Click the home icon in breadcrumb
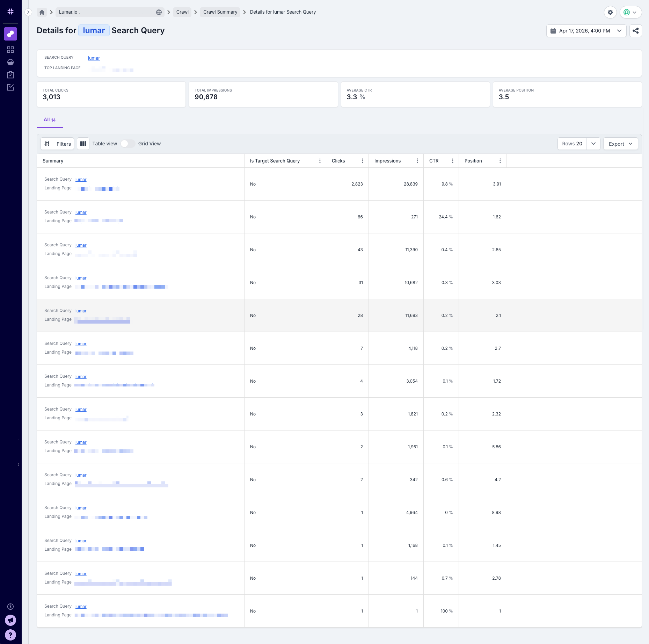Viewport: 649px width, 644px height. coord(42,12)
